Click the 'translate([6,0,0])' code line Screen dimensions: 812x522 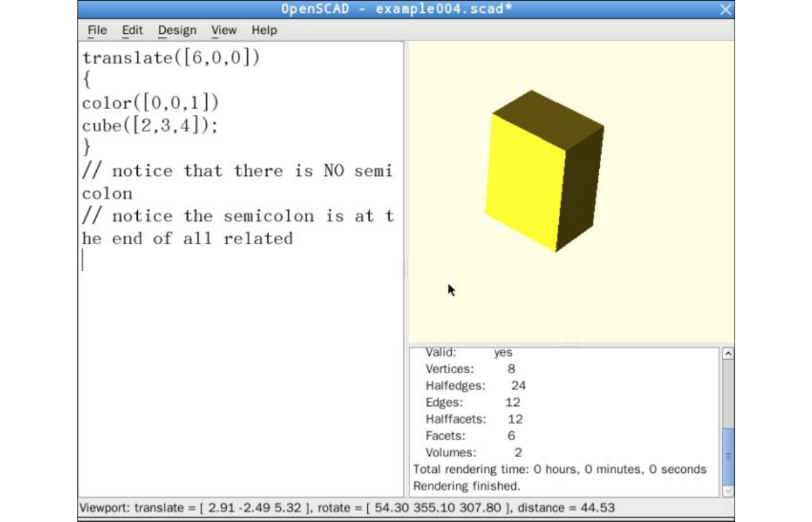[171, 57]
